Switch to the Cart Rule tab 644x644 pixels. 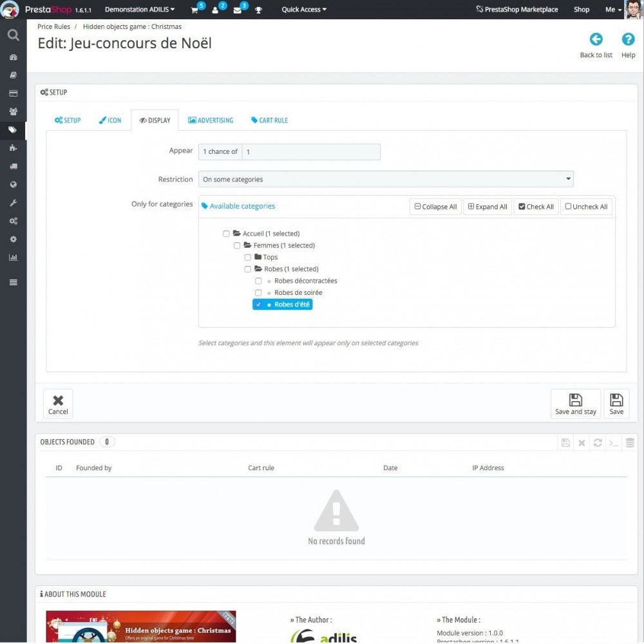(269, 120)
